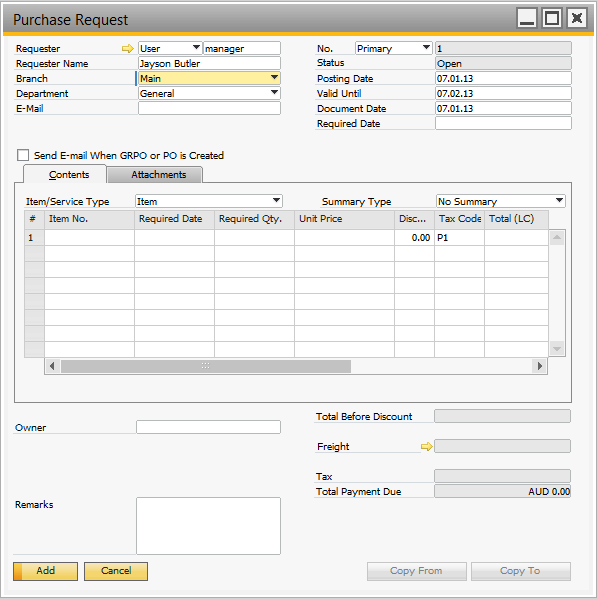Click the table's horizontal scroll left arrow

[x=52, y=366]
